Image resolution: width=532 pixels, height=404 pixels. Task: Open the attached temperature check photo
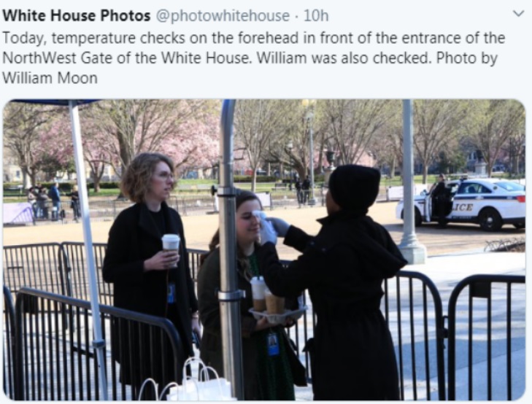(264, 250)
